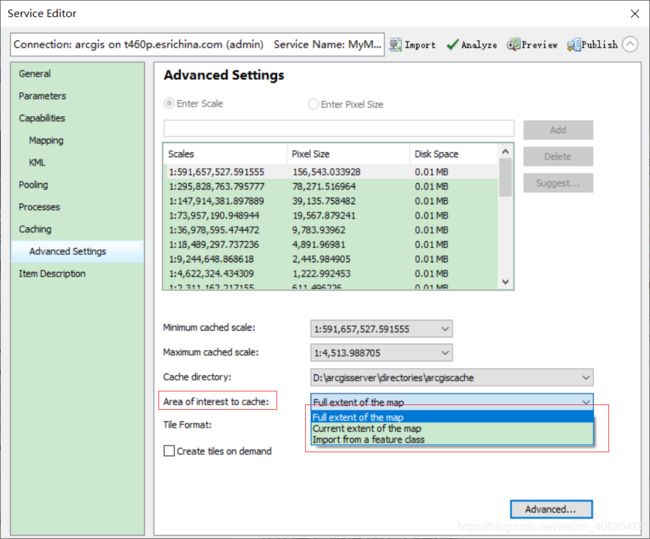Select scale row 1:147,914,381.897889
This screenshot has width=650, height=539.
coord(332,201)
